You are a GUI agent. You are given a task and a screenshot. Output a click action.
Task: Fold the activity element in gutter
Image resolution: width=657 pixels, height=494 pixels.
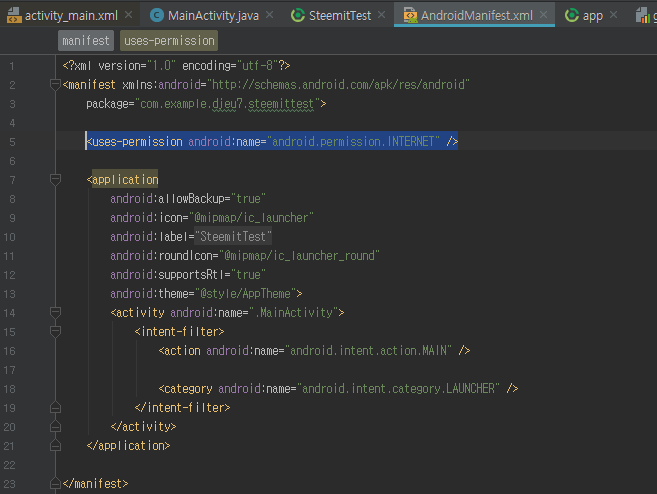[55, 313]
